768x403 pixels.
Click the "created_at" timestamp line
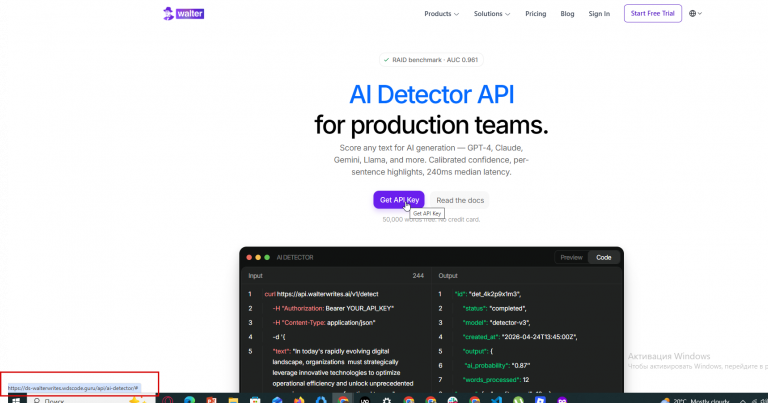pos(520,337)
